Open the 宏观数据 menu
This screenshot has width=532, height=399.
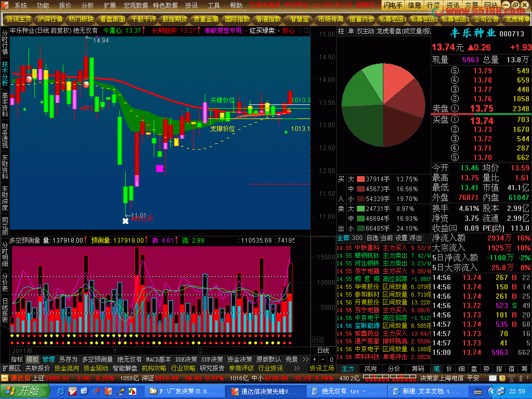coord(136,5)
